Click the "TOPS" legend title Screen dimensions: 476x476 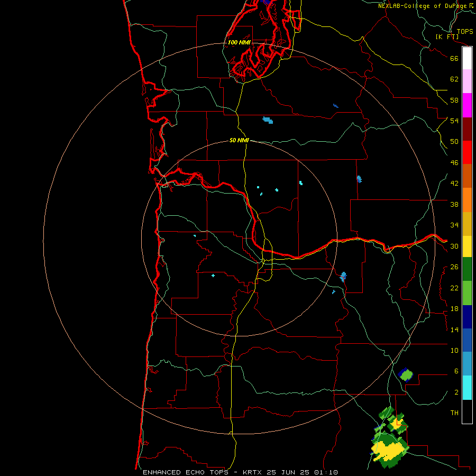[465, 31]
